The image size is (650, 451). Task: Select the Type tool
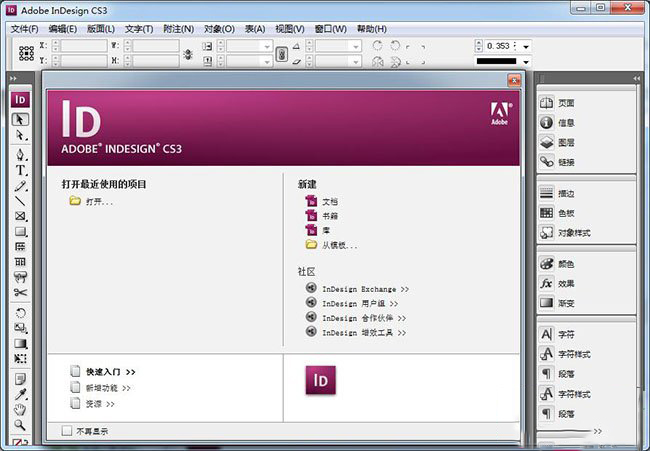point(20,170)
